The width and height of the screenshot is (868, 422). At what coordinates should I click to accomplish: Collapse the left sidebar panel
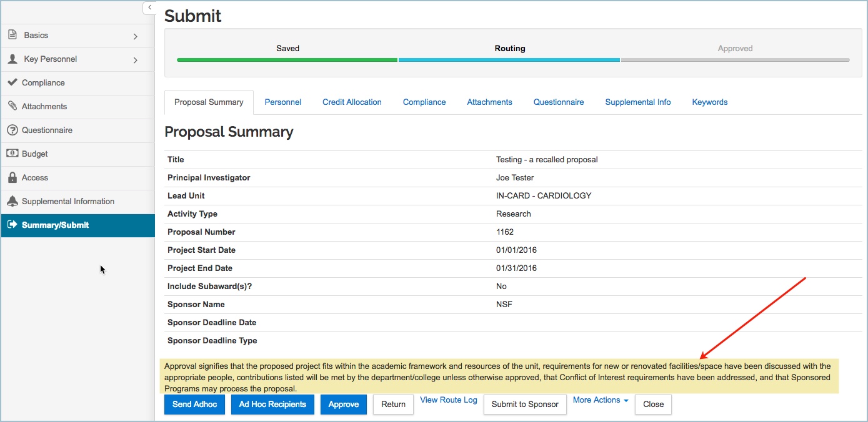(x=149, y=7)
